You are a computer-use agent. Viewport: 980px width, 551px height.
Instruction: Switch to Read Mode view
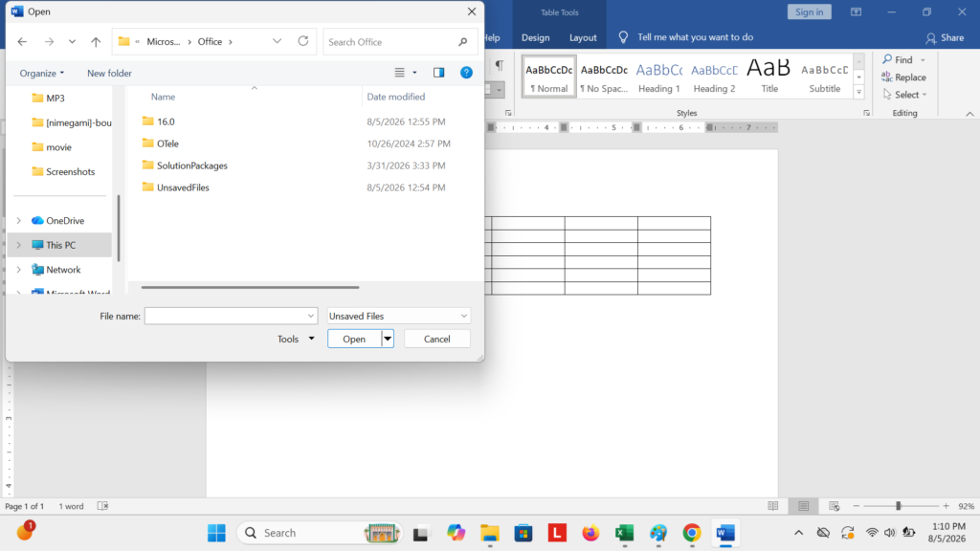pos(773,506)
